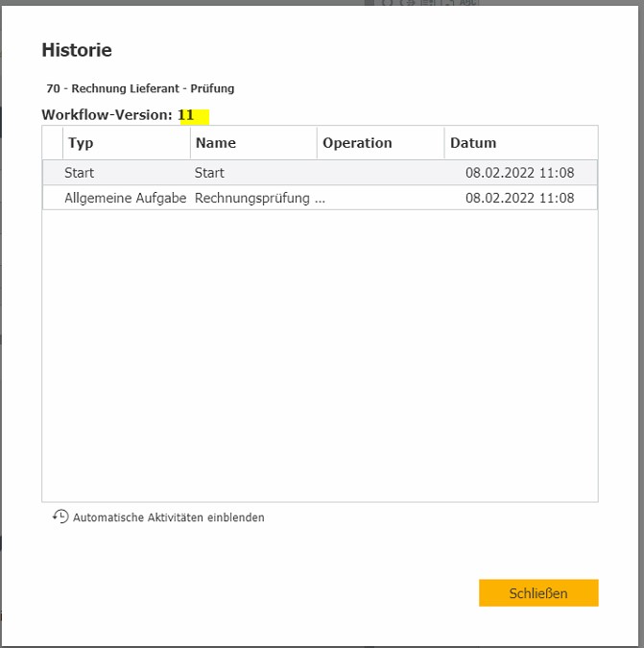Screen dimensions: 644x648
Task: Click the row selector cell of Start row
Action: click(x=53, y=173)
